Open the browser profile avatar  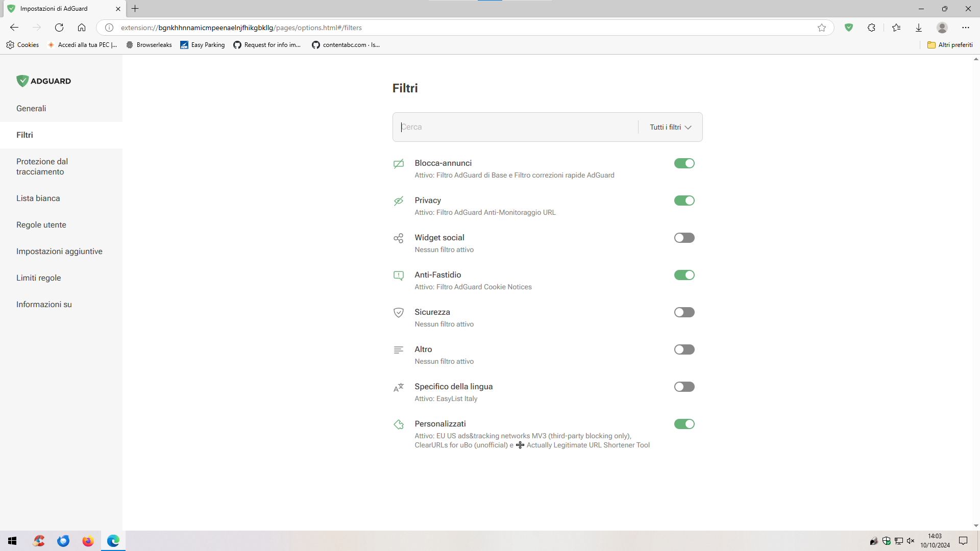pos(942,28)
